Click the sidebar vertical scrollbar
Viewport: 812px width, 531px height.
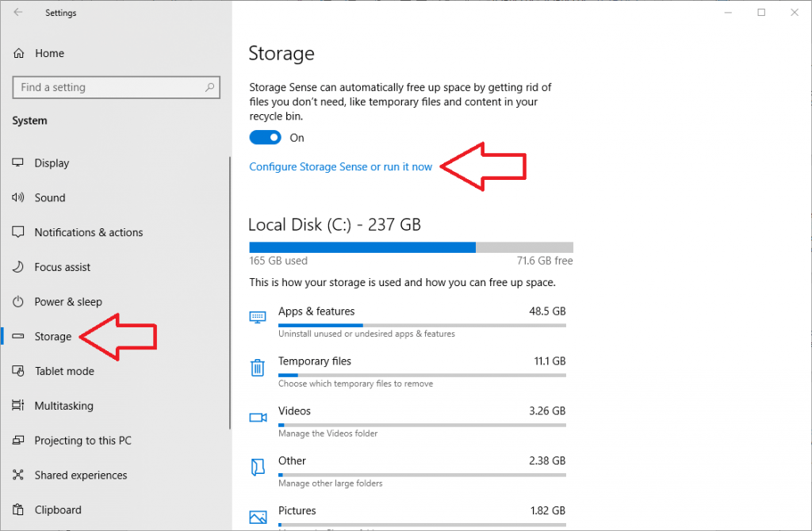(x=229, y=293)
